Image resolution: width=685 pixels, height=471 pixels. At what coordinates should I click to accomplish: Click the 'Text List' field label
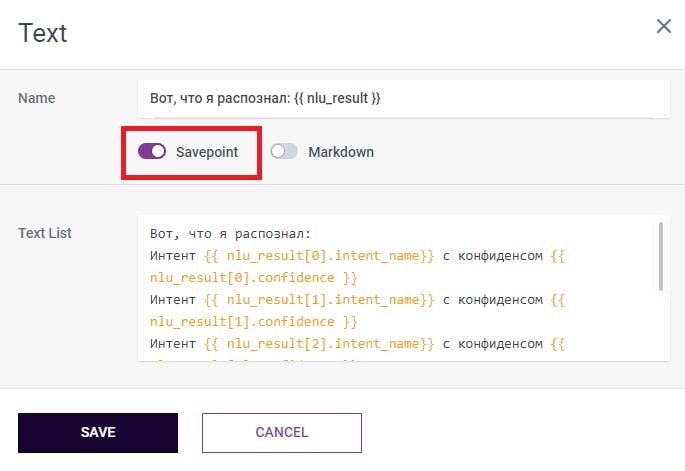(x=45, y=233)
